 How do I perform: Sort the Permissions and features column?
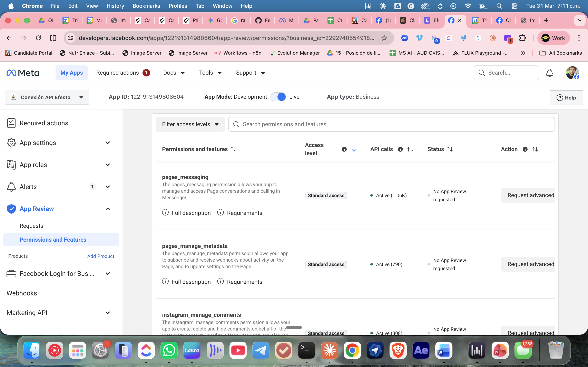234,149
